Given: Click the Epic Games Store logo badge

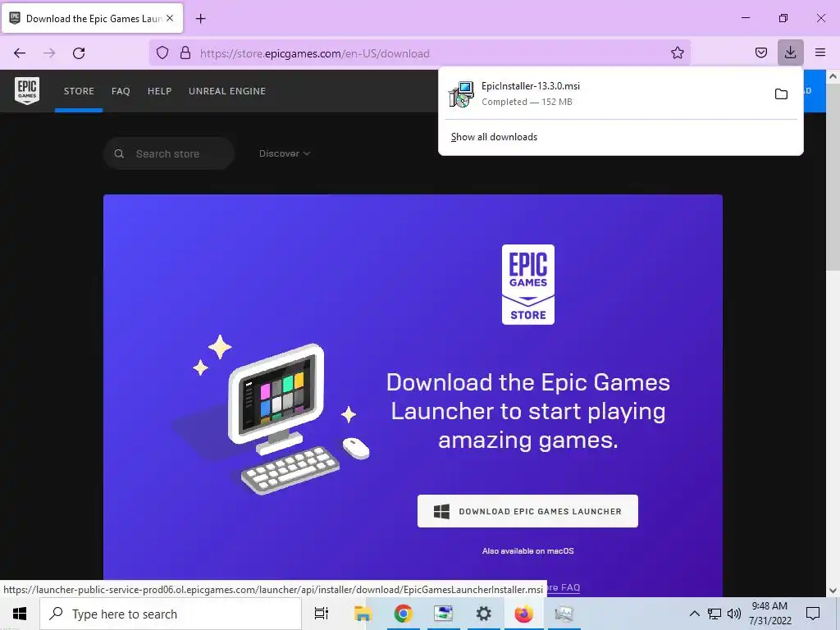Looking at the screenshot, I should click(x=528, y=285).
